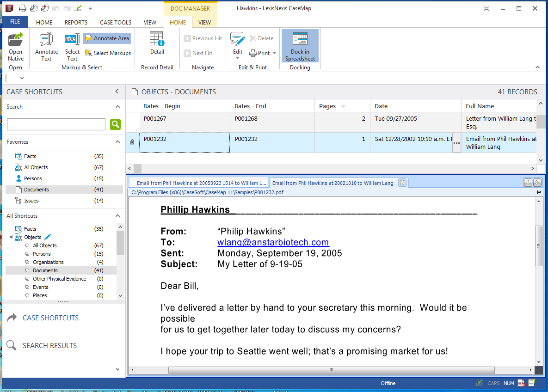Click the Bates - Begin column header
The height and width of the screenshot is (392, 548).
[x=184, y=106]
